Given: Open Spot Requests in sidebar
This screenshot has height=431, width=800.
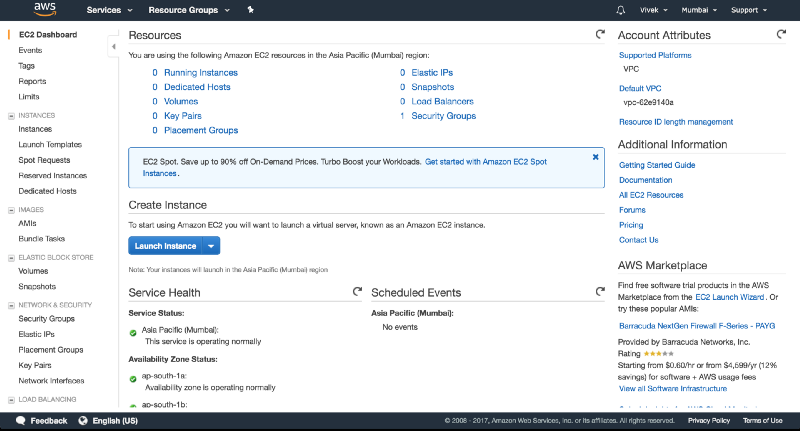Looking at the screenshot, I should click(x=44, y=160).
